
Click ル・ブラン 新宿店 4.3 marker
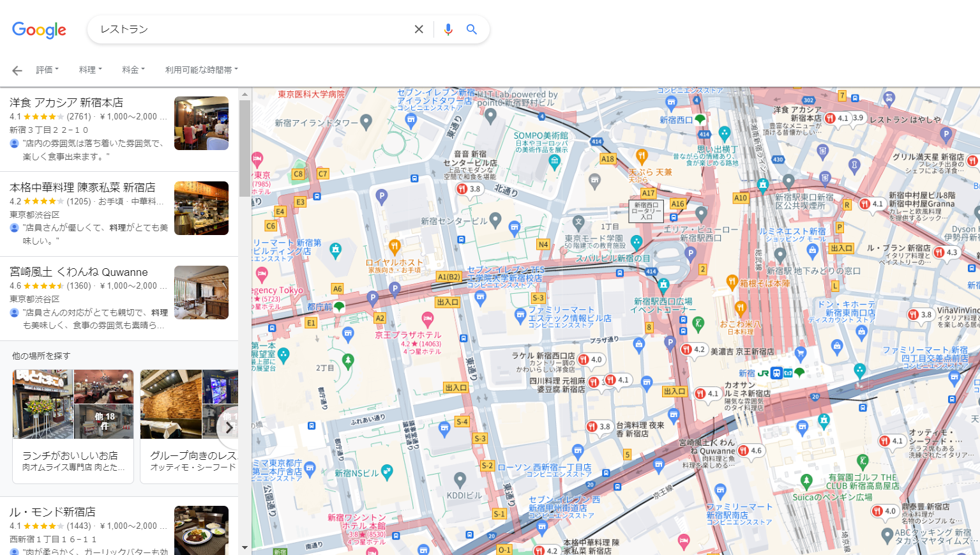pos(946,252)
